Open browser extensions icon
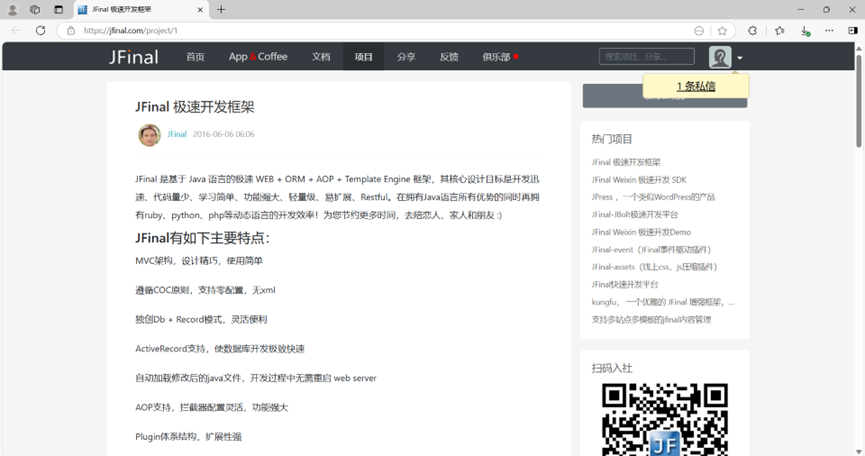865x456 pixels. tap(752, 31)
